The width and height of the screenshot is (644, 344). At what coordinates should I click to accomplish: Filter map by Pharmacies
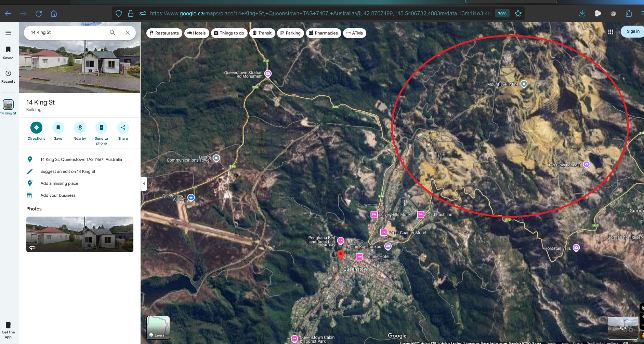pyautogui.click(x=324, y=33)
